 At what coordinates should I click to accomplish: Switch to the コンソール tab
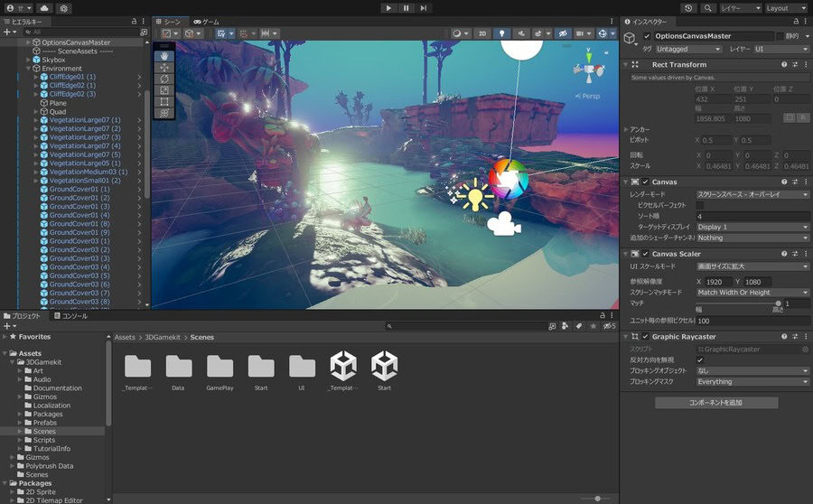[71, 316]
